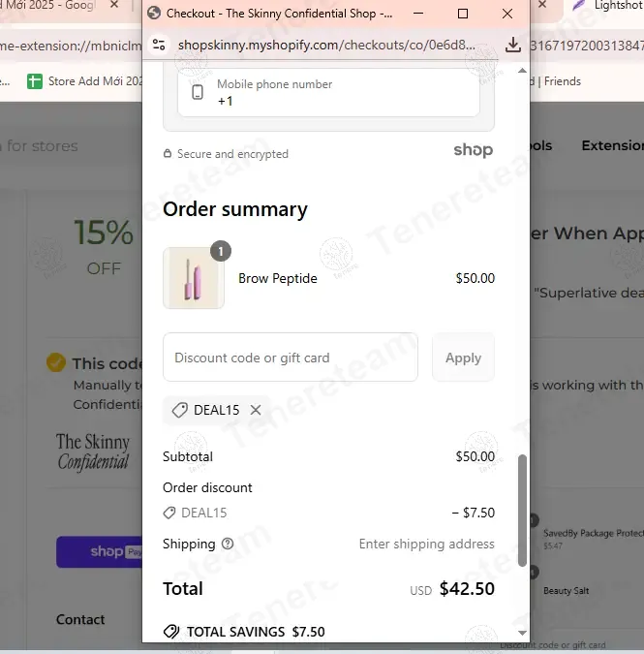Remove the DEAL15 discount tag
This screenshot has height=654, width=644.
pyautogui.click(x=256, y=410)
